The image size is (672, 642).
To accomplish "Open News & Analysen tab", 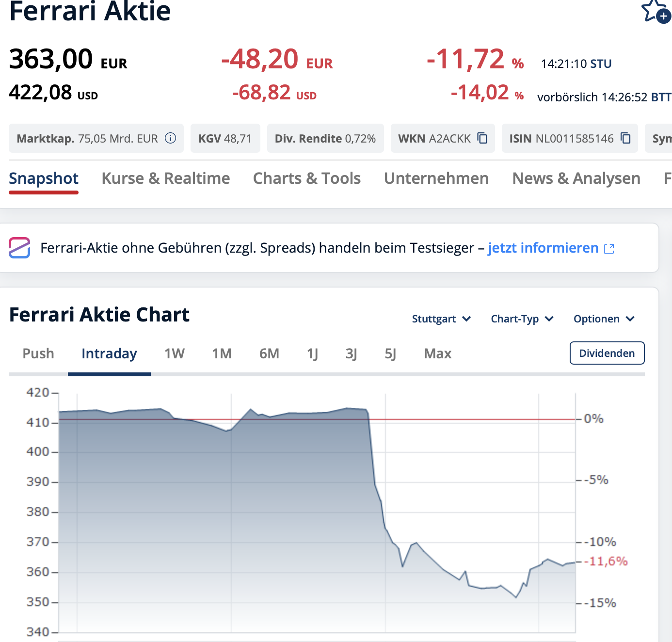I will pos(576,178).
